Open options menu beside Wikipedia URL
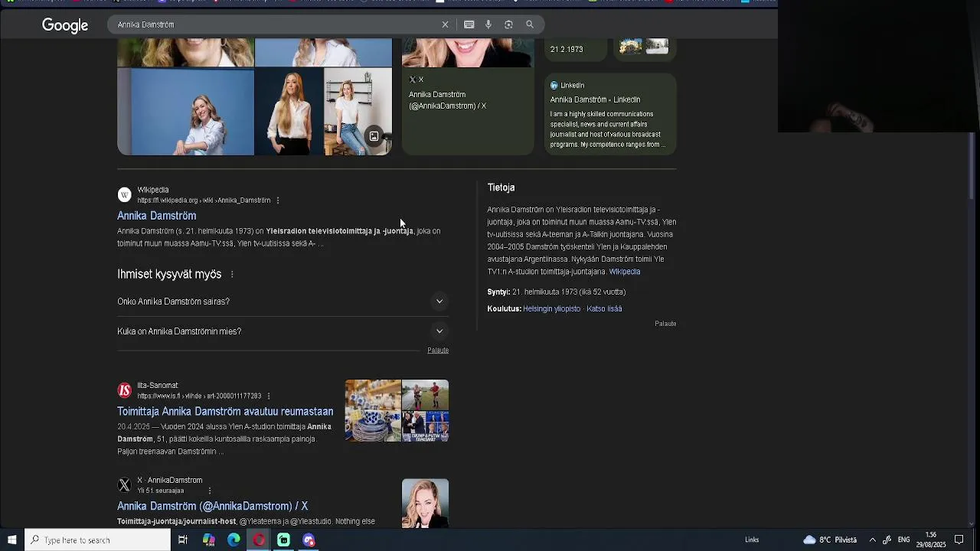980x551 pixels. (278, 201)
